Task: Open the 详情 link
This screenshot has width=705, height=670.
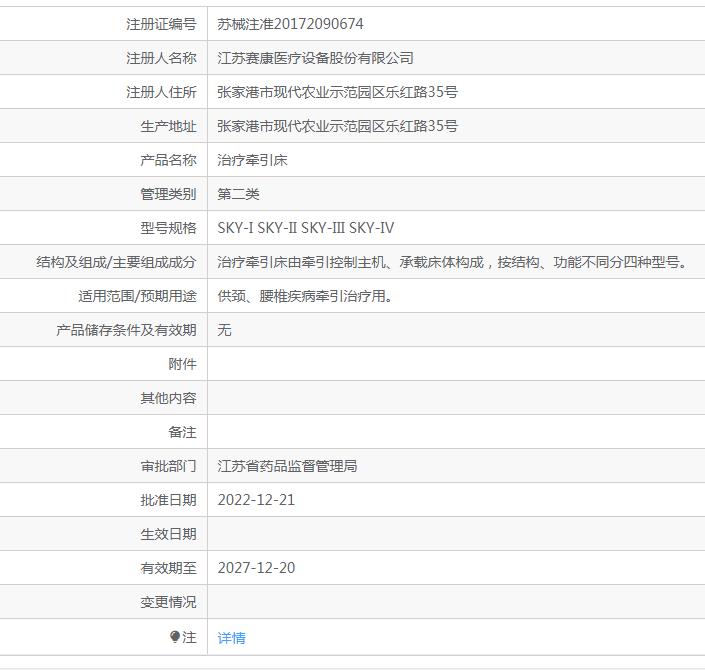Action: tap(232, 638)
